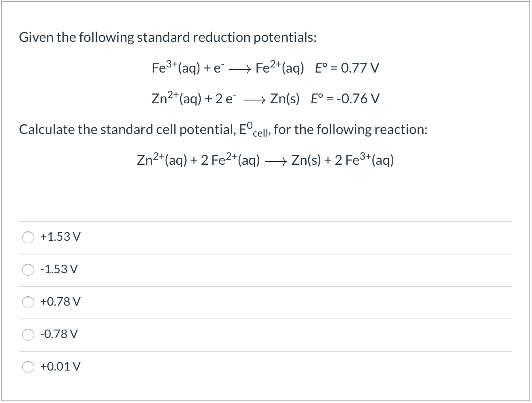Image resolution: width=532 pixels, height=403 pixels.
Task: Select the -0.78 V radio button
Action: (28, 335)
